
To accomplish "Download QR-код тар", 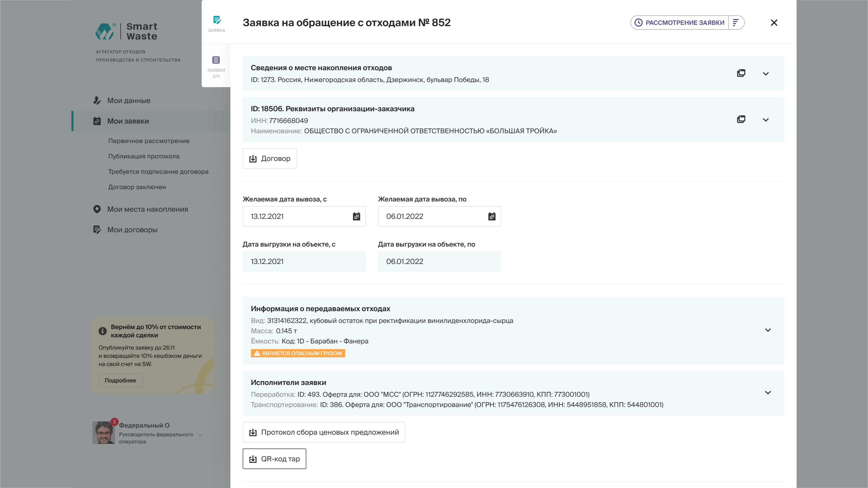I will point(274,459).
